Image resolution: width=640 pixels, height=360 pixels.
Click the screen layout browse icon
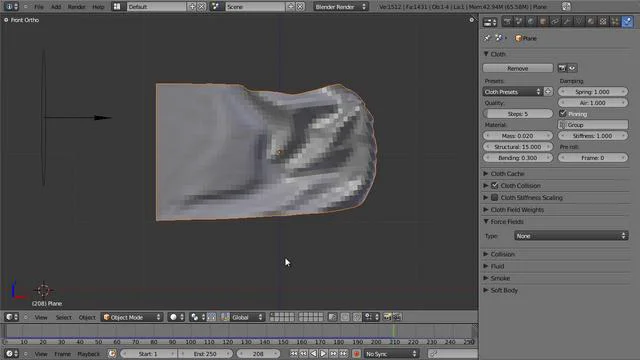(117, 7)
